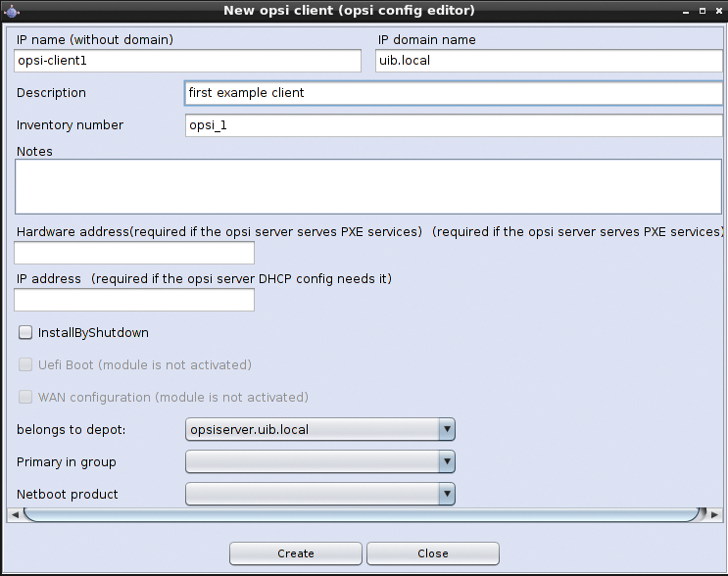Click inside the Notes text area
Viewport: 728px width, 576px height.
(367, 186)
